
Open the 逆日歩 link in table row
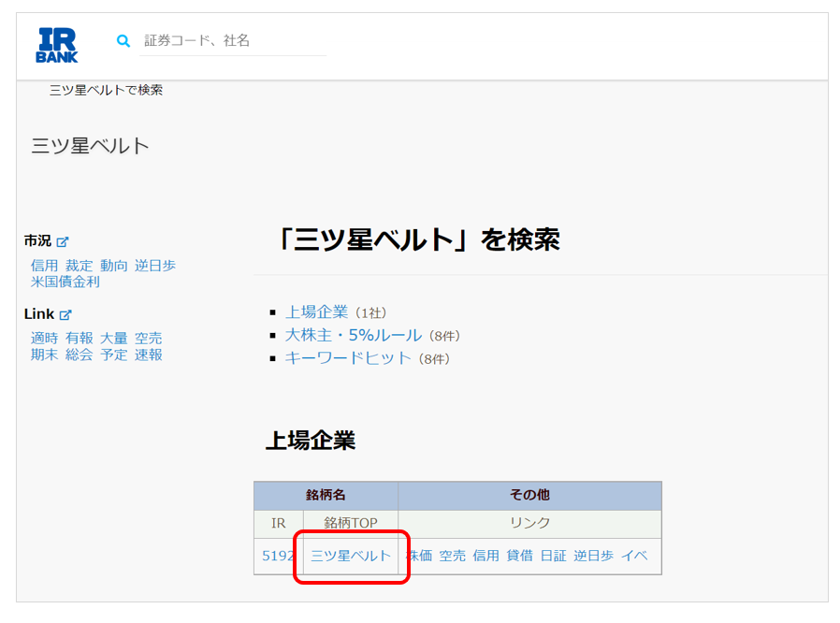594,556
